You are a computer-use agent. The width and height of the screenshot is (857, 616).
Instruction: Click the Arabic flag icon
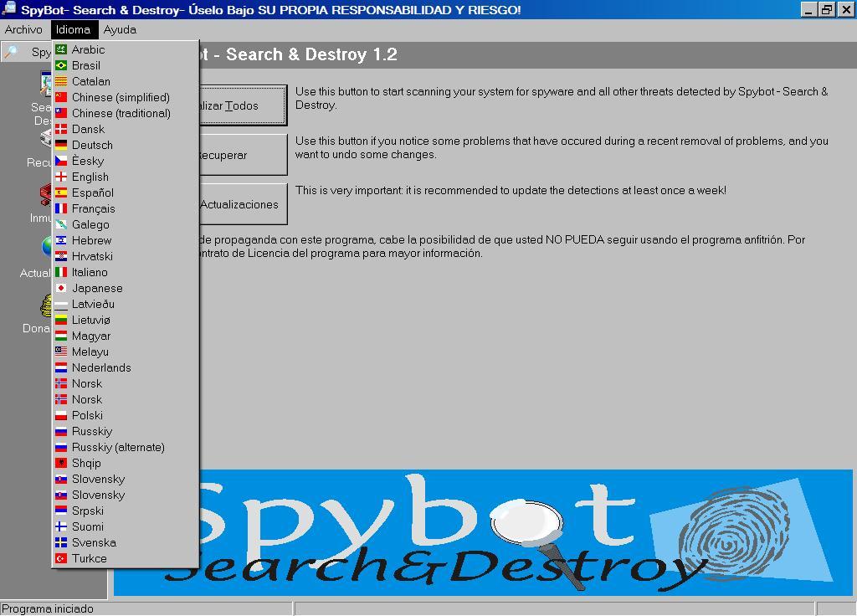[x=61, y=49]
